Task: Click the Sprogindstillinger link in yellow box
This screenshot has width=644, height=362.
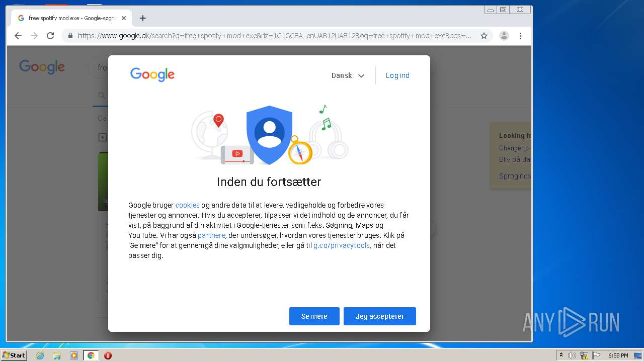Action: click(515, 176)
